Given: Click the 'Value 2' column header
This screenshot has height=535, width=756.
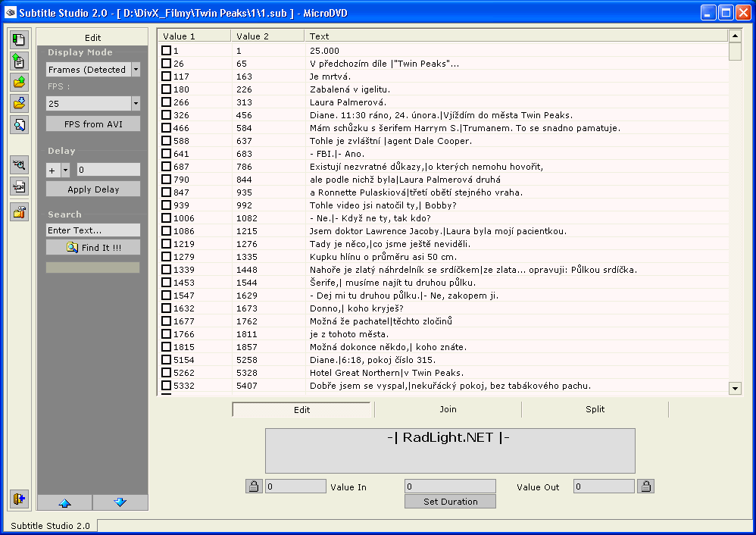Looking at the screenshot, I should [x=267, y=36].
